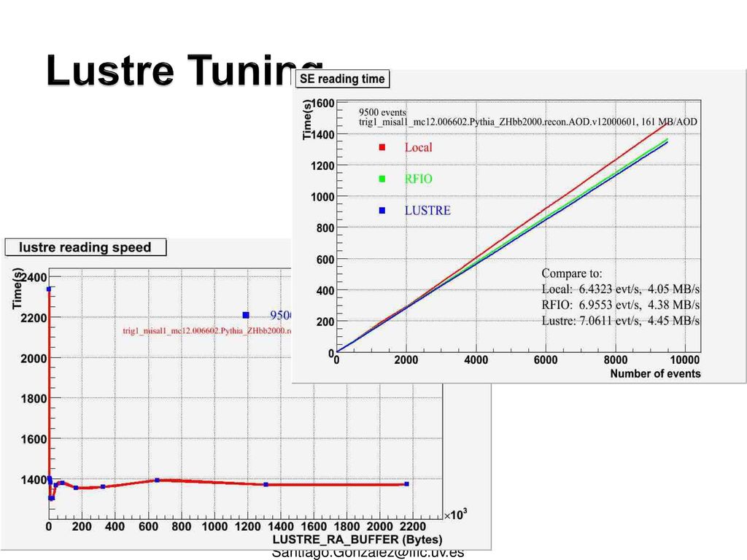The image size is (747, 560).
Task: Select the 'lustre reading speed' chart title box
Action: [x=85, y=247]
